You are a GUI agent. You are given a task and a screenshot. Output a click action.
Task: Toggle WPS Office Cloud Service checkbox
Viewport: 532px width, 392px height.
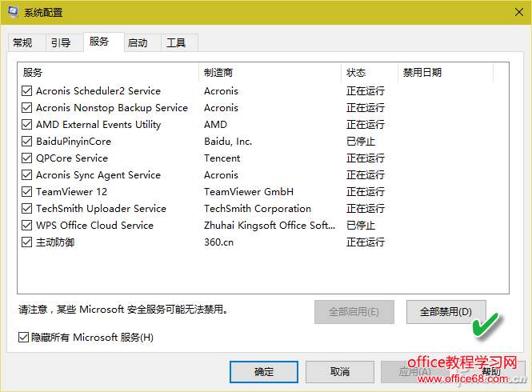click(27, 226)
